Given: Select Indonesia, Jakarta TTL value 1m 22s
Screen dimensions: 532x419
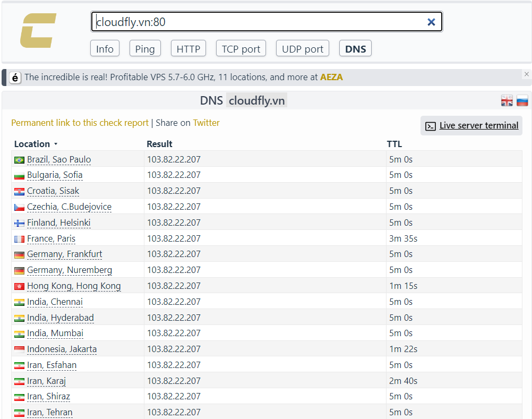Looking at the screenshot, I should click(403, 349).
